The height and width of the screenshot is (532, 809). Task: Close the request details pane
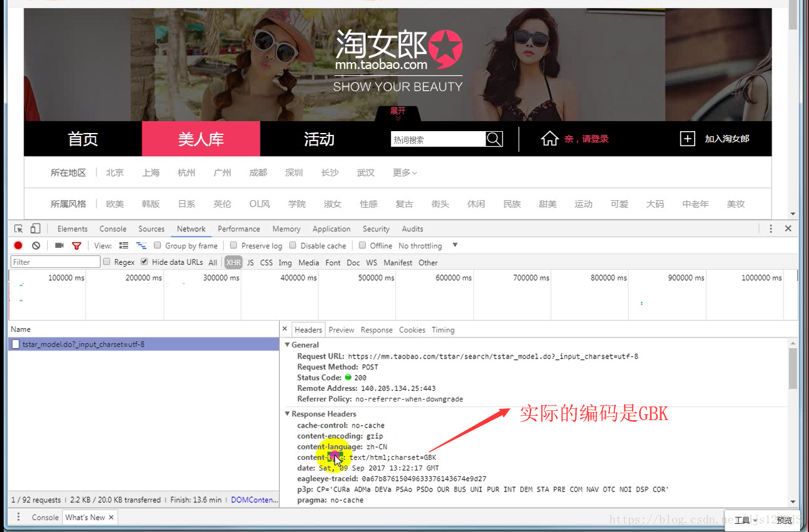285,329
